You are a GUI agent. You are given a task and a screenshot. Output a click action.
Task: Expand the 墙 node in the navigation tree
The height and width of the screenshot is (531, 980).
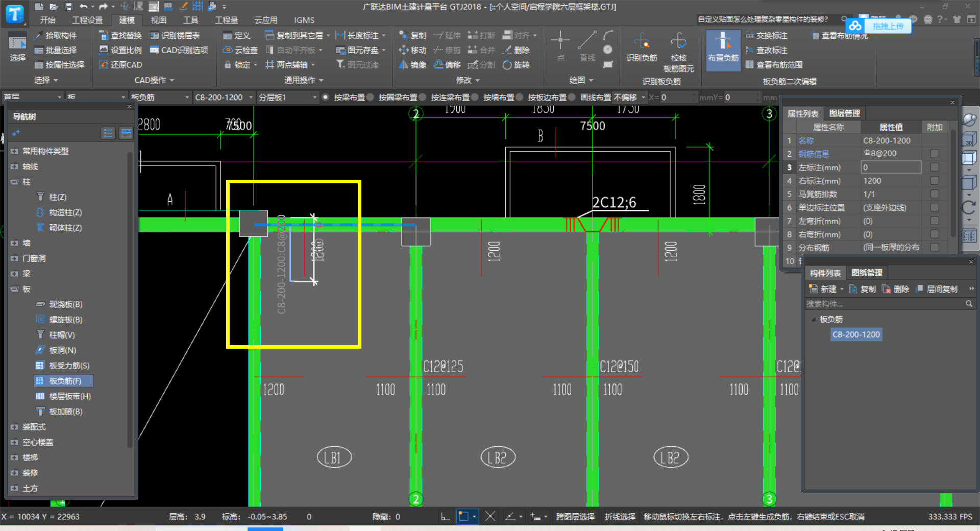[14, 243]
